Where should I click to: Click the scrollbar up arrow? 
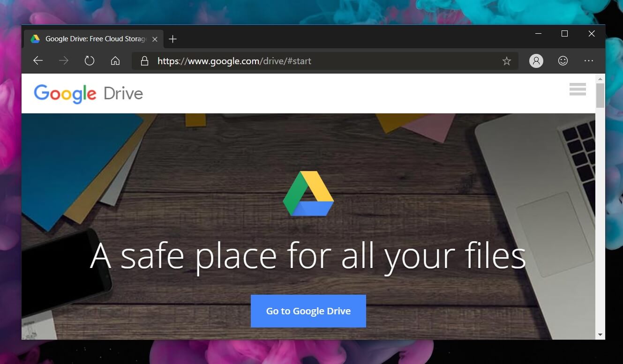pos(600,78)
